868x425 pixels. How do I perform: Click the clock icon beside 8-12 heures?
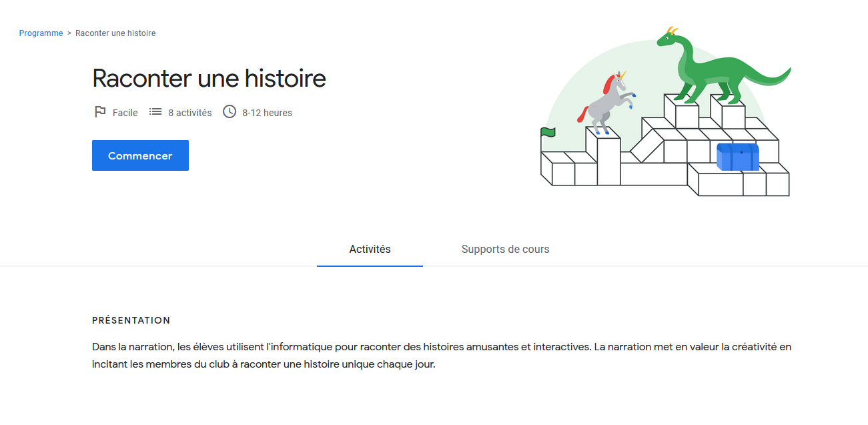(x=230, y=112)
